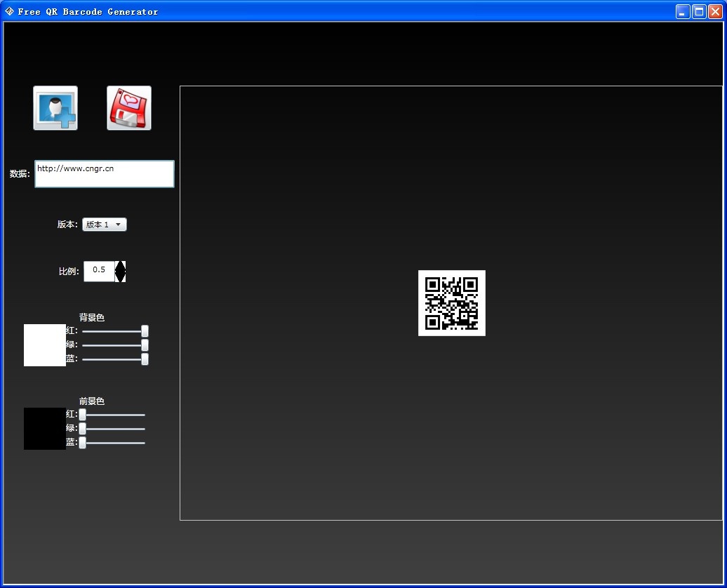This screenshot has width=727, height=588.
Task: Click the black foreground color swatch
Action: coord(44,429)
